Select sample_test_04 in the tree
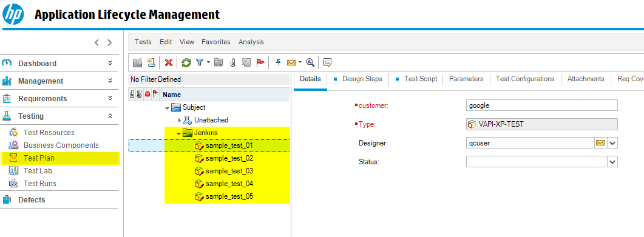 229,184
